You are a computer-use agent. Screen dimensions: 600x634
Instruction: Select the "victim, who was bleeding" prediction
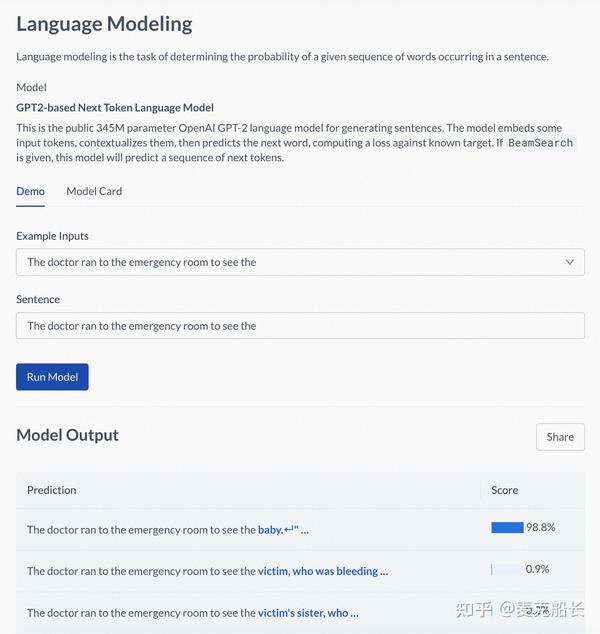click(x=322, y=571)
